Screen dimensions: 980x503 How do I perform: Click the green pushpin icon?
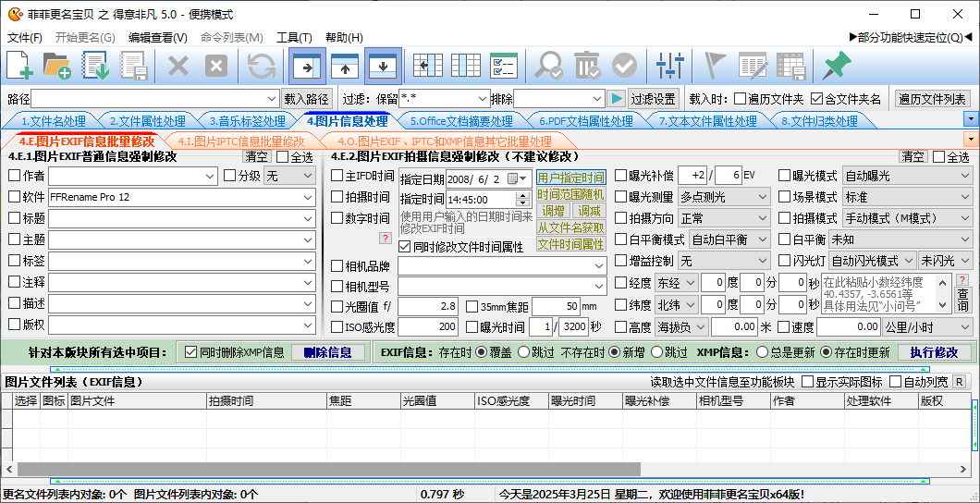pyautogui.click(x=837, y=65)
